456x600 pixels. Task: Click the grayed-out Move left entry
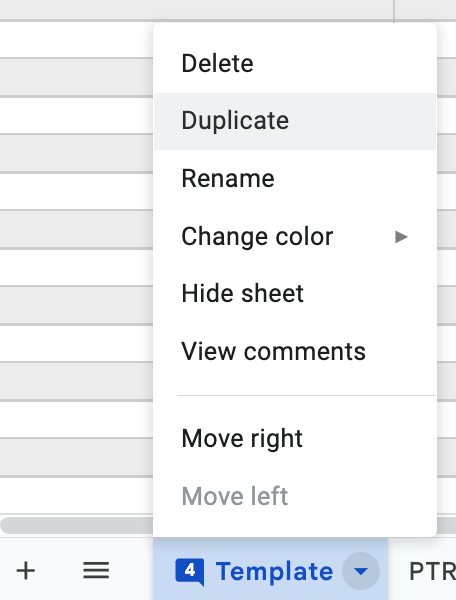(x=295, y=496)
